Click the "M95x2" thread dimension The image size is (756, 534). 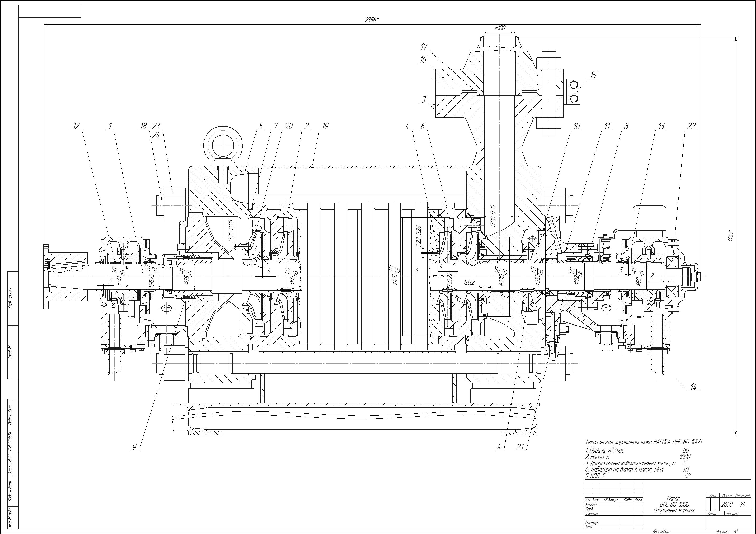151,281
